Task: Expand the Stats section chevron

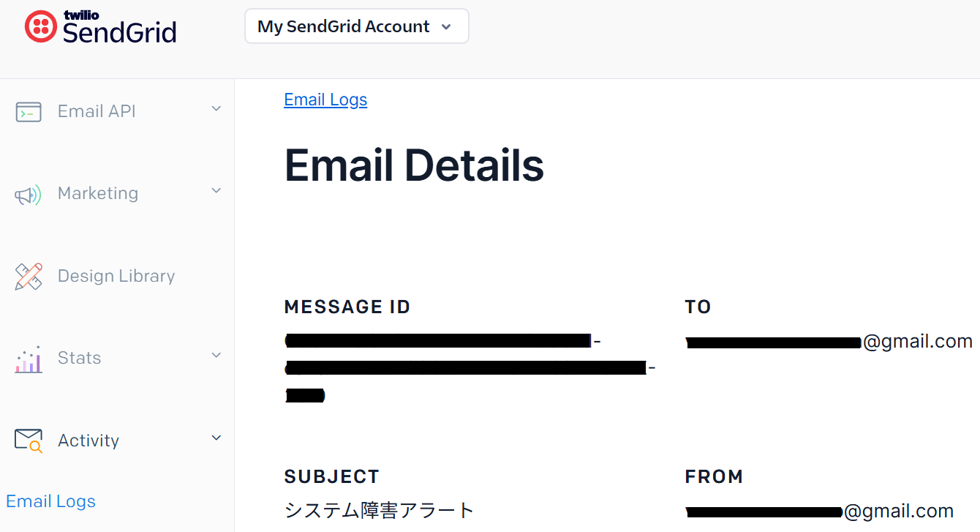Action: pos(216,356)
